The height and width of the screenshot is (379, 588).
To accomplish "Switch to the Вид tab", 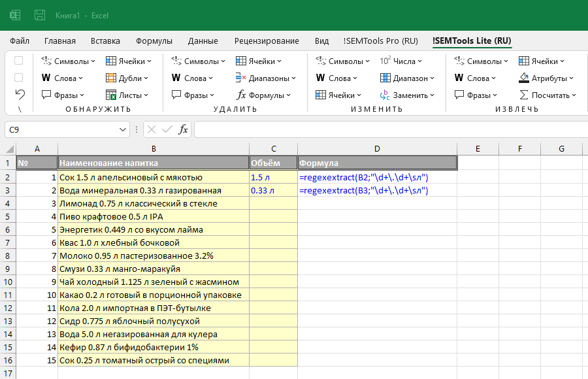I will point(321,41).
